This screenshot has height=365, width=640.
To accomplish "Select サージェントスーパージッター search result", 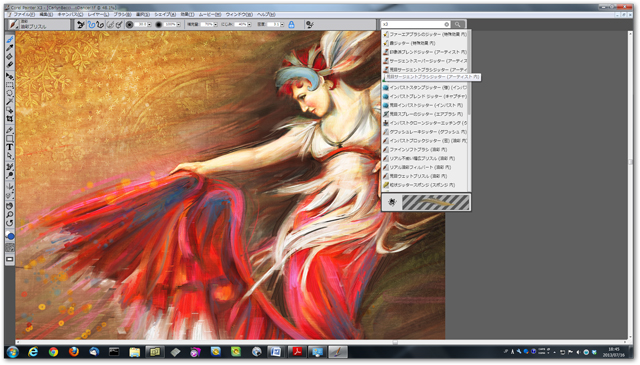I will 425,61.
